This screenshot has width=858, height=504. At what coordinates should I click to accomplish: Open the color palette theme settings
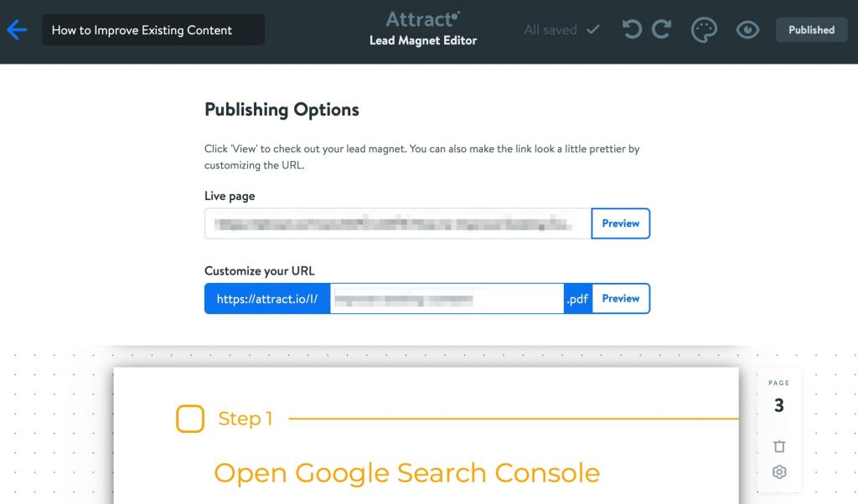705,30
